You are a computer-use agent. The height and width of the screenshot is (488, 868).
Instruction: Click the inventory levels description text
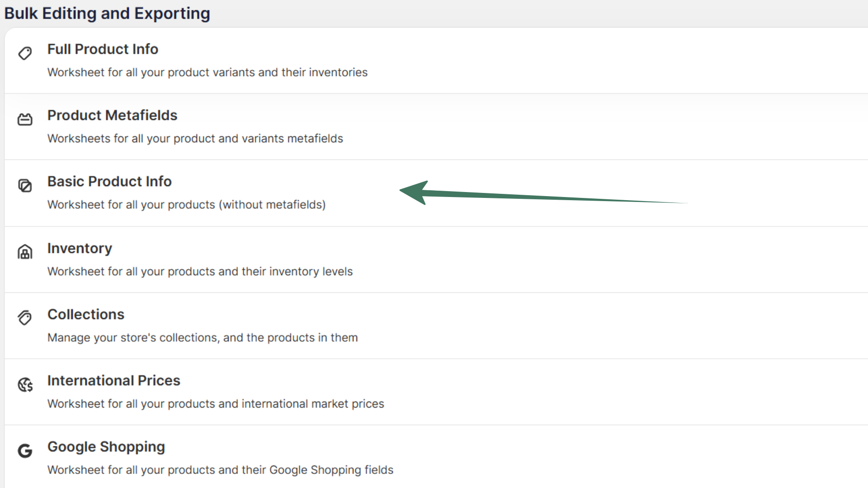click(200, 272)
